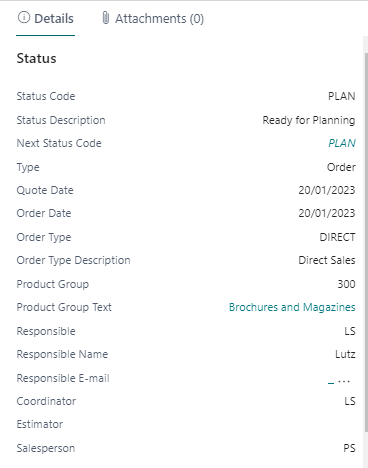Click the vertical scrollbar on the right
The width and height of the screenshot is (368, 468).
pos(365,242)
